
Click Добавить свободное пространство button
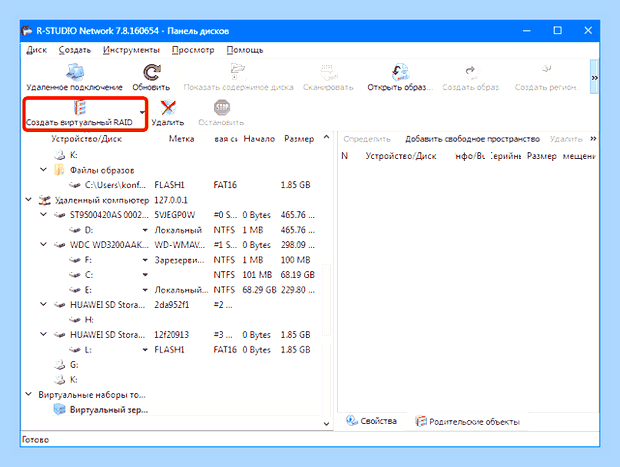pyautogui.click(x=473, y=139)
